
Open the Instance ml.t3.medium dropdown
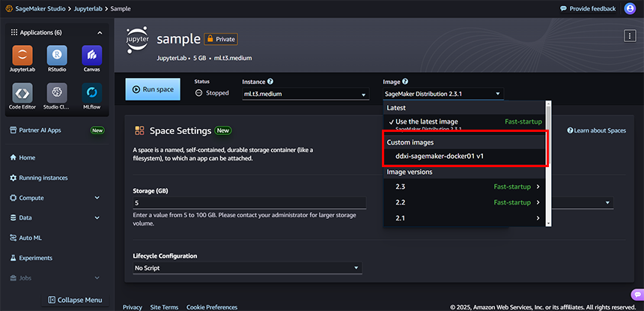[305, 94]
